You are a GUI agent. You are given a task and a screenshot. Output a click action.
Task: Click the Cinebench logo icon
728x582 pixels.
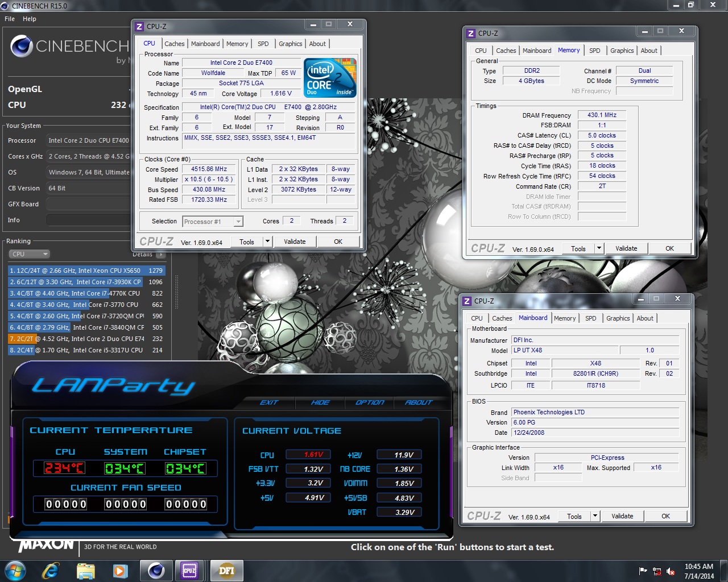click(21, 46)
